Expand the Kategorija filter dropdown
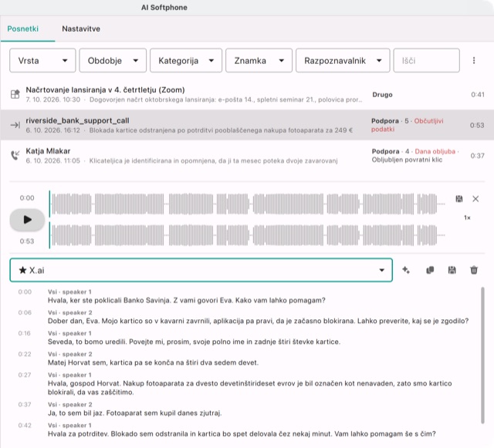494x448 pixels. [186, 60]
